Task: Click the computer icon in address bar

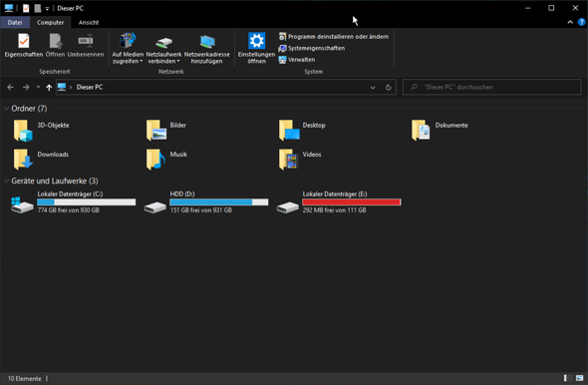Action: tap(62, 87)
